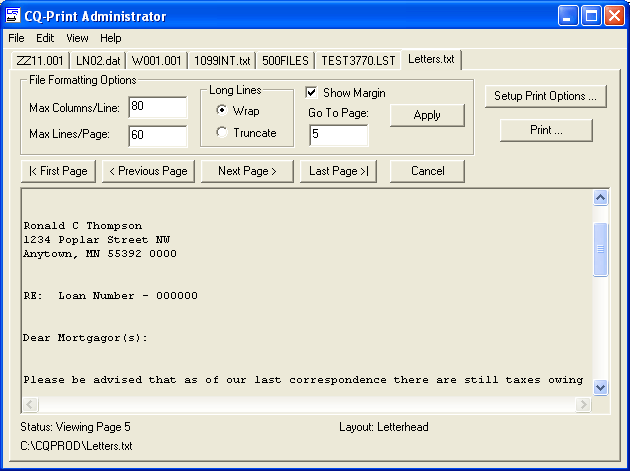Image resolution: width=630 pixels, height=471 pixels.
Task: Click the 'Please be advised' text line
Action: [303, 380]
